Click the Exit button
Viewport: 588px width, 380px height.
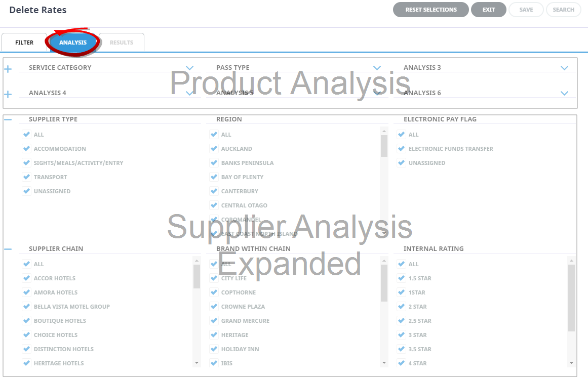point(488,10)
